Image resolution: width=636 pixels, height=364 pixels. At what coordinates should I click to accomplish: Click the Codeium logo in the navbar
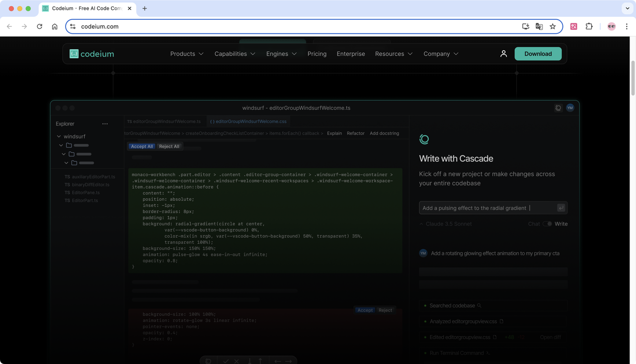click(92, 54)
